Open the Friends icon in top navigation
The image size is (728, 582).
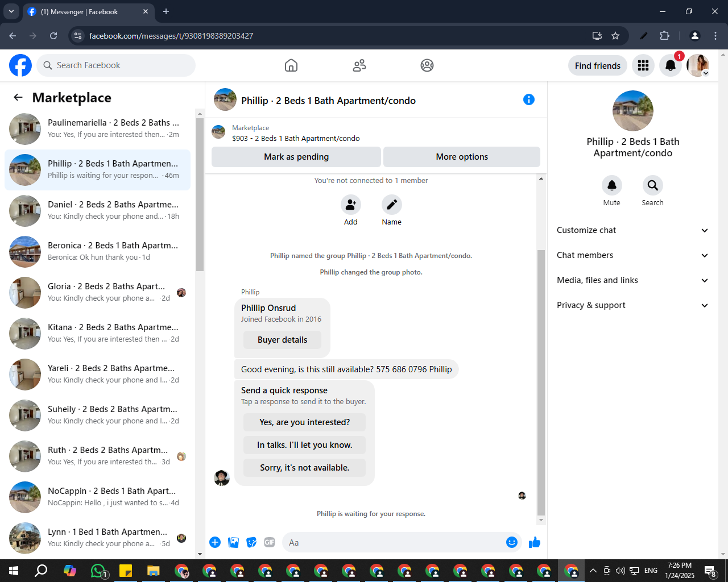click(359, 65)
